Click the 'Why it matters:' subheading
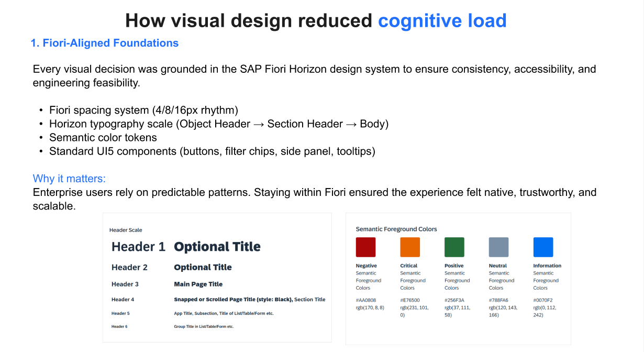Screen dimensions: 644x352 70,179
